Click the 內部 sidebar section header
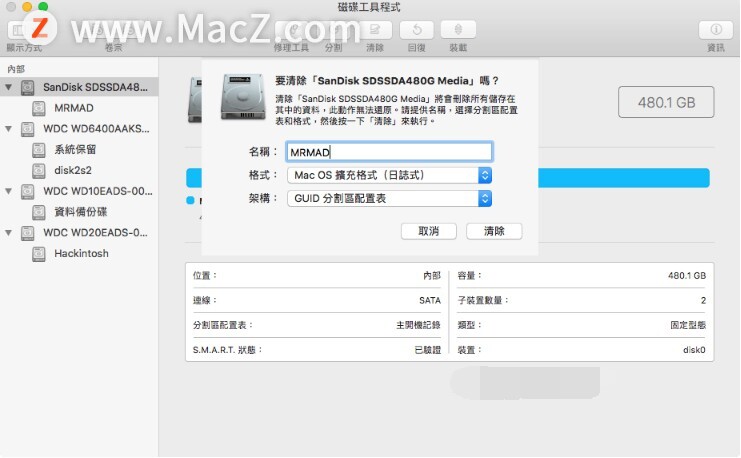Image resolution: width=741 pixels, height=458 pixels. click(16, 69)
